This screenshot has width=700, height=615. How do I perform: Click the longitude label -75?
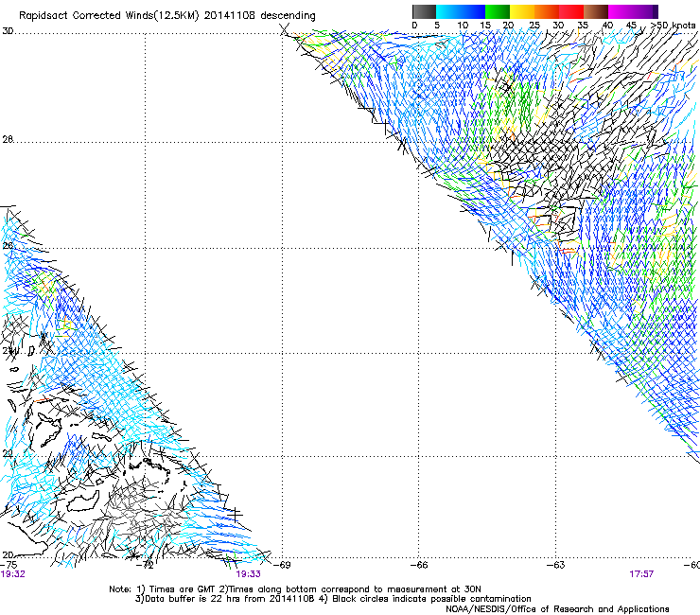pyautogui.click(x=9, y=565)
